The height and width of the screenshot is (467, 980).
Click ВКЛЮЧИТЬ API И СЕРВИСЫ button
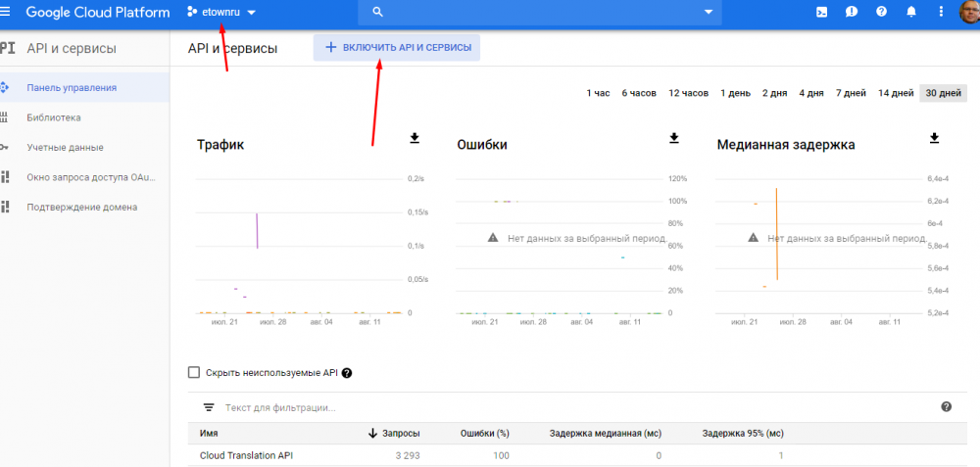click(x=397, y=47)
